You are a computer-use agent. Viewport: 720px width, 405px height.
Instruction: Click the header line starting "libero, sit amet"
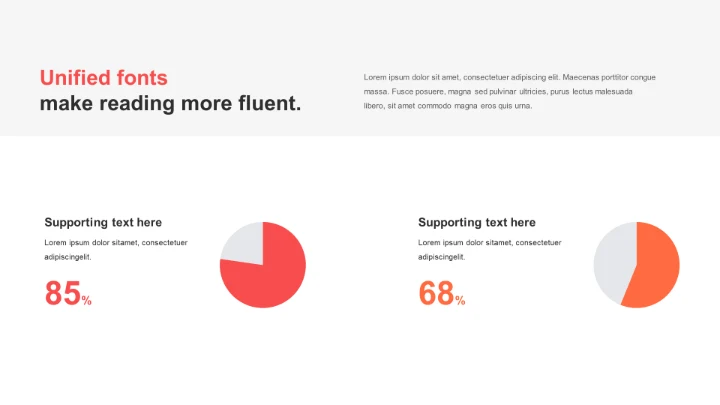447,105
